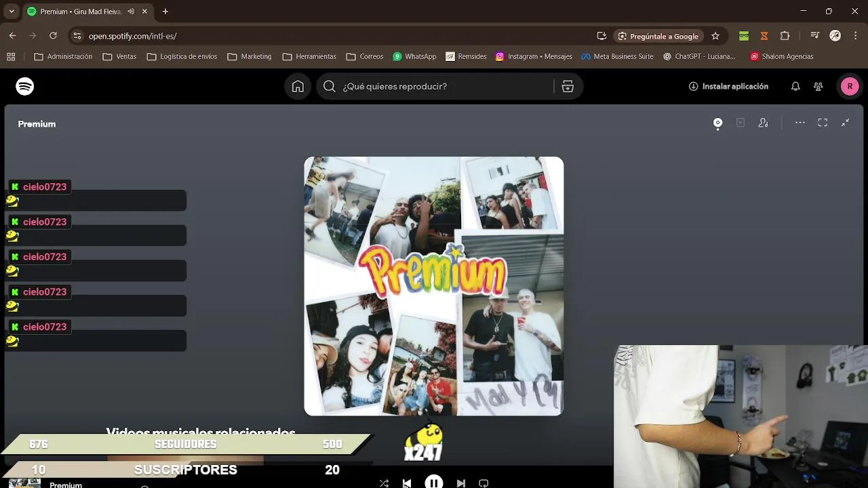Open the Marketing bookmark folder
868x488 pixels.
tap(250, 56)
